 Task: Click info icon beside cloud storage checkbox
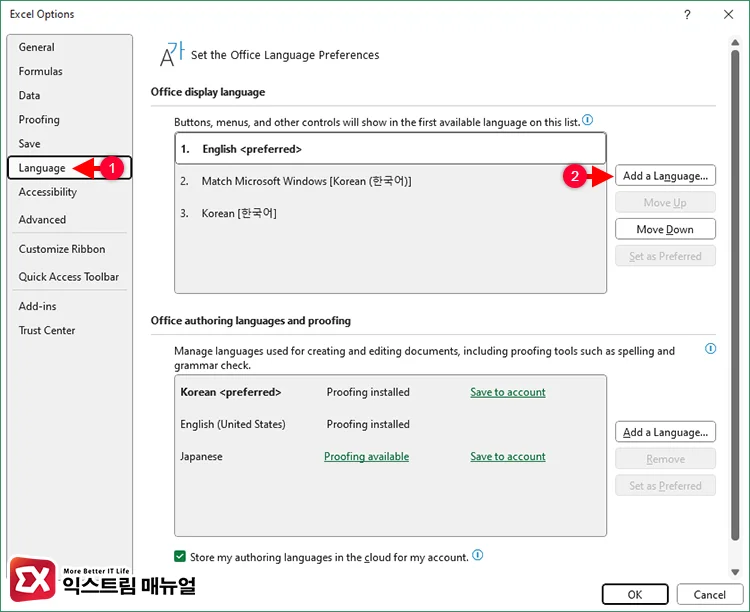(478, 555)
